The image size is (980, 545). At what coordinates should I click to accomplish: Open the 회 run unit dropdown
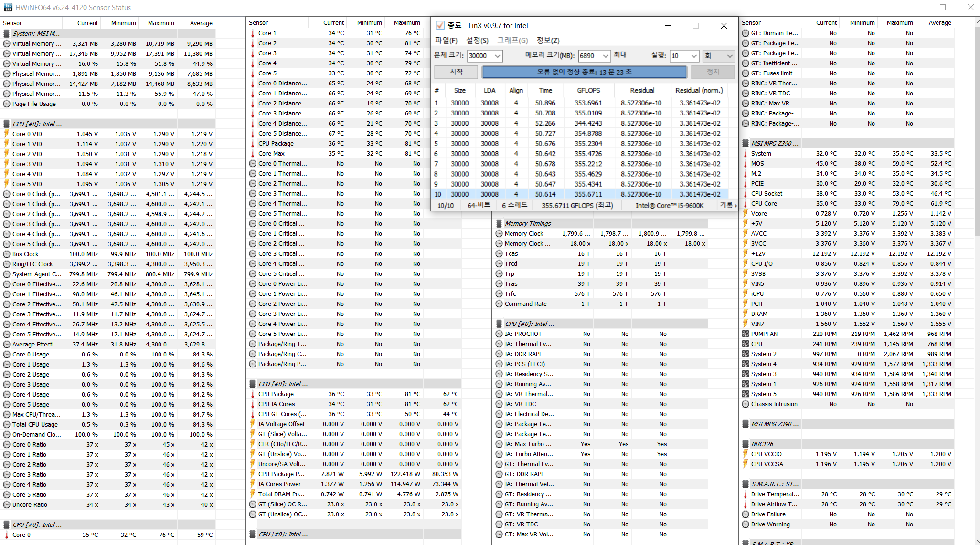729,56
